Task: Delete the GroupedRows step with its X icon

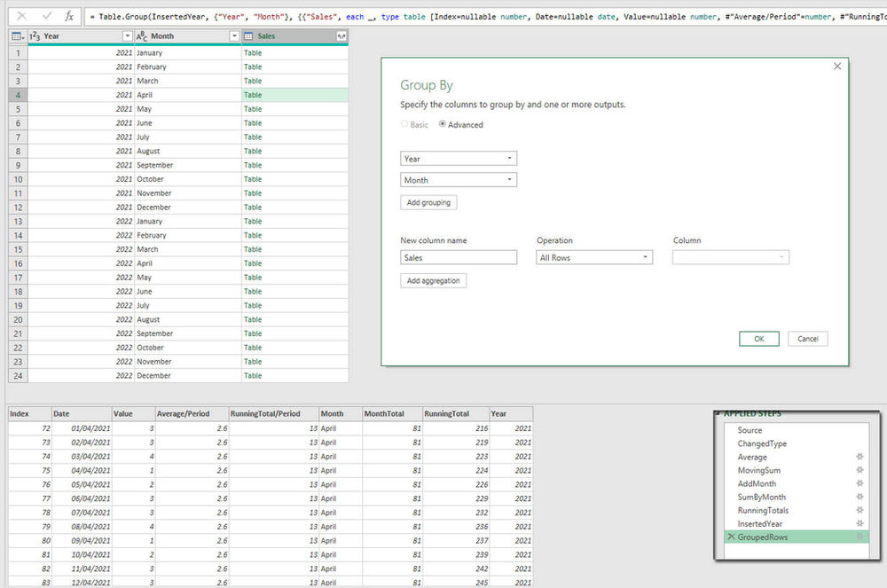Action: [x=731, y=537]
